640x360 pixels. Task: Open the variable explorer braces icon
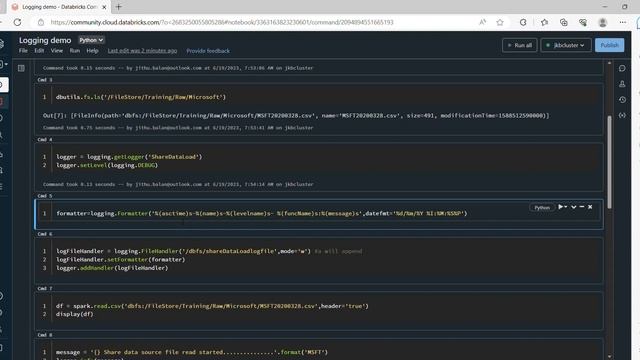(622, 116)
